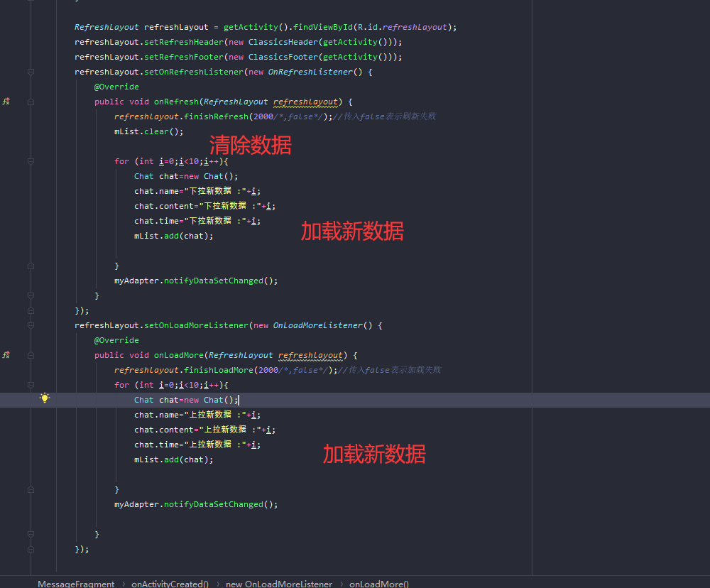710x588 pixels.
Task: Click finishRefresh method call
Action: 216,116
